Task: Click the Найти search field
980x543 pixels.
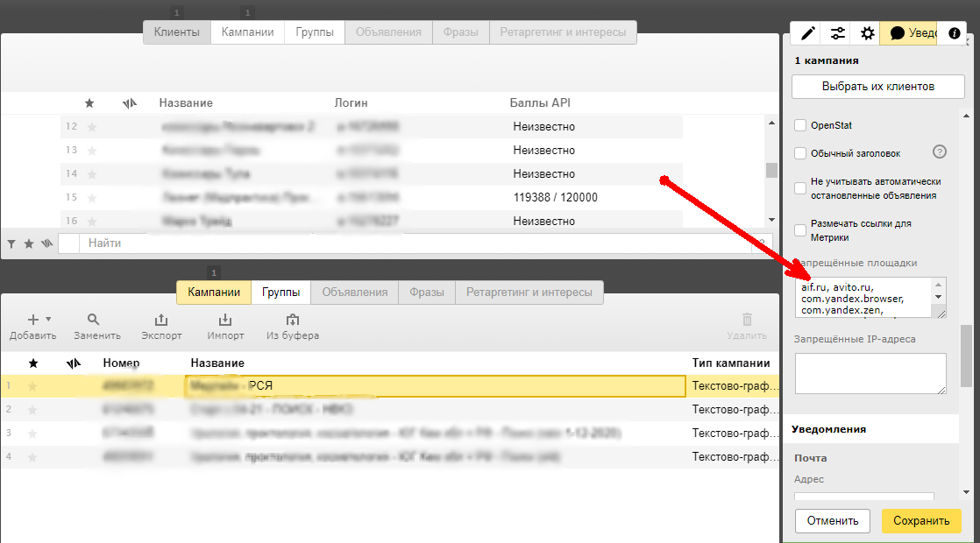Action: point(415,243)
